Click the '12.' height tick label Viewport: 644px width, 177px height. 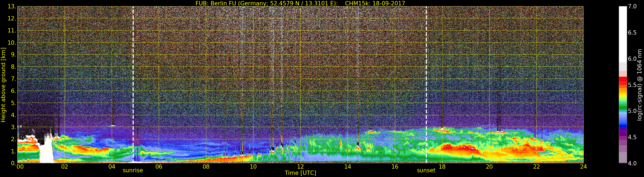tap(12, 18)
